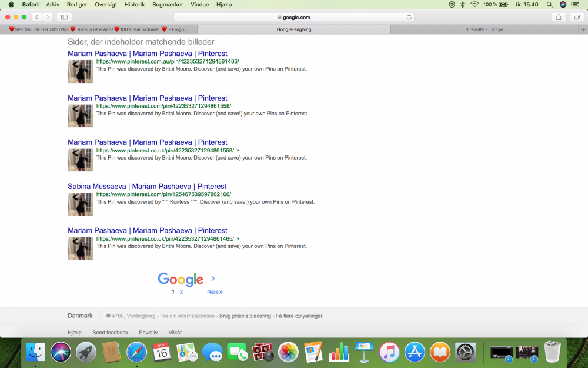Open Spotlight search in the menu bar

click(549, 4)
